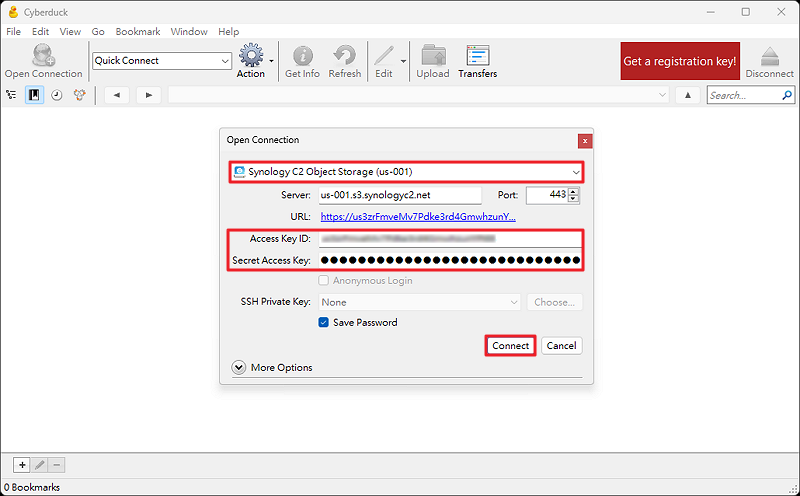Open the Go menu
The height and width of the screenshot is (496, 800).
[x=98, y=32]
